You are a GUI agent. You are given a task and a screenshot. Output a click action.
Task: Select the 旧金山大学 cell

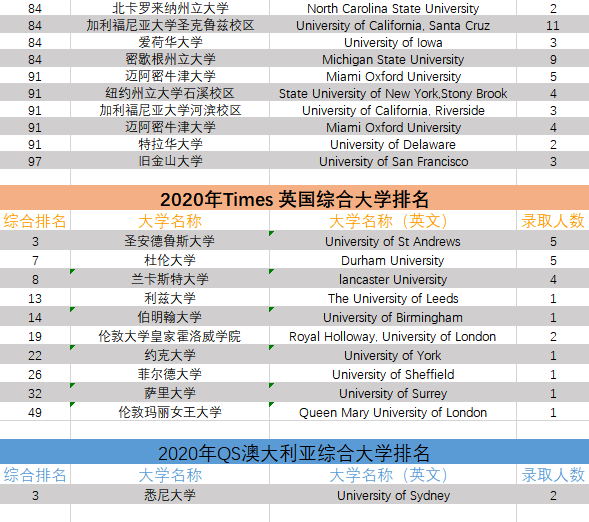(x=170, y=161)
